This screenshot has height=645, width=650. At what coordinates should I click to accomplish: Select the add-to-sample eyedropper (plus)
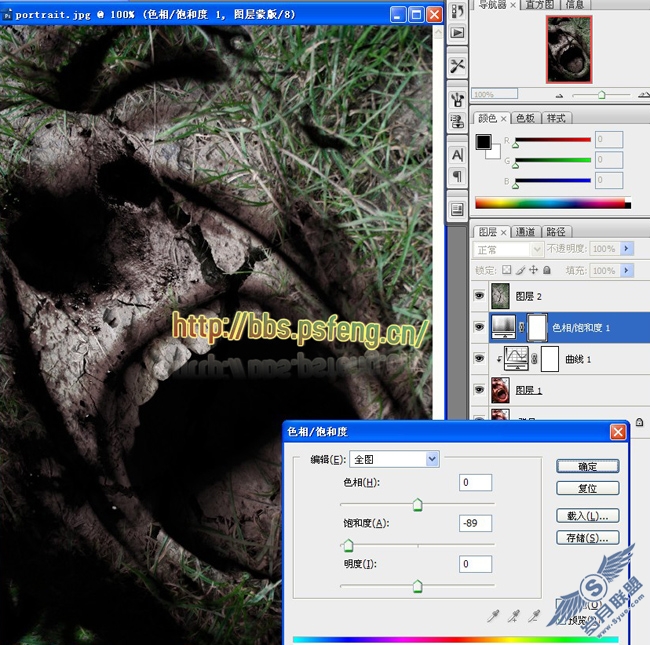pyautogui.click(x=514, y=616)
